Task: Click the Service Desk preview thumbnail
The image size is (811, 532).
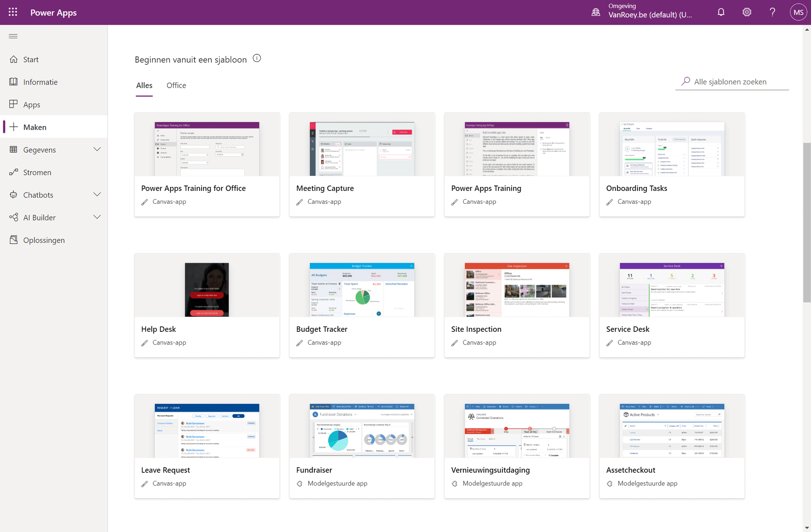Action: [x=672, y=290]
